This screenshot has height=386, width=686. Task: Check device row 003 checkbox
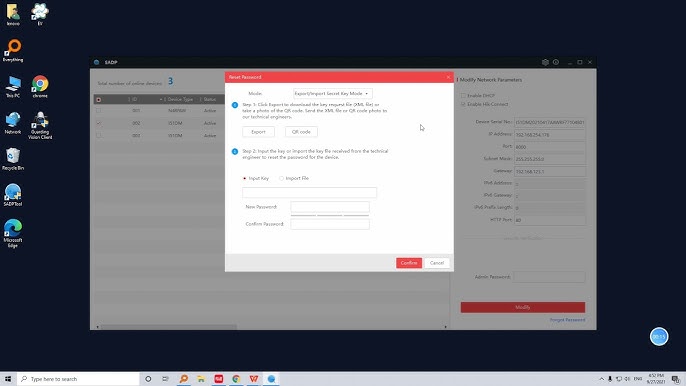point(98,136)
